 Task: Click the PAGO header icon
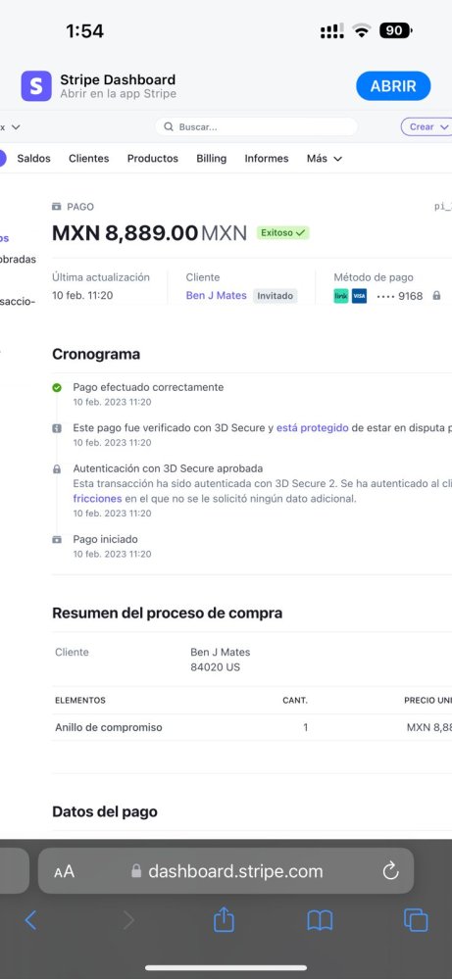(57, 207)
